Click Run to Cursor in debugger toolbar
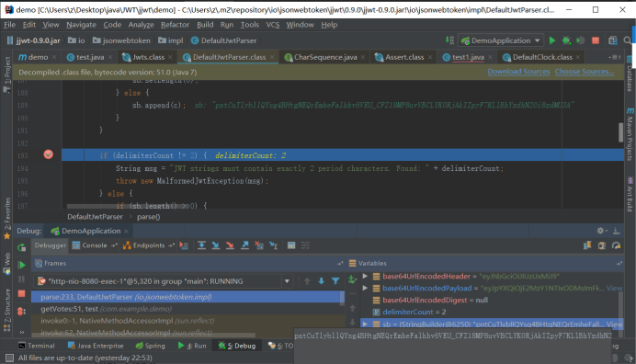Viewport: 636px width, 364px height. (274, 245)
